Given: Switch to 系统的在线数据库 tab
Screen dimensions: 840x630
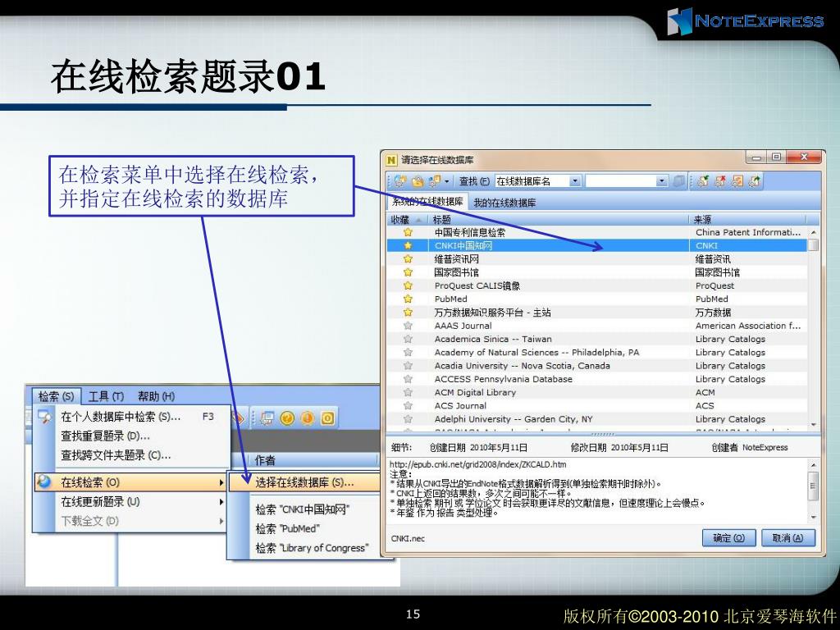Looking at the screenshot, I should (427, 202).
